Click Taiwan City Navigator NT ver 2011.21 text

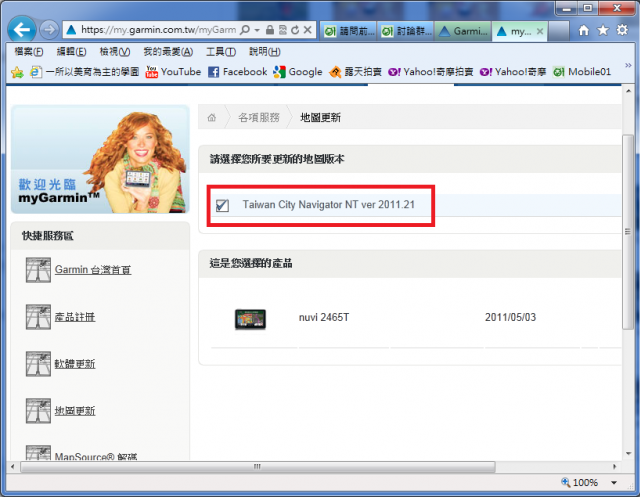pos(329,204)
